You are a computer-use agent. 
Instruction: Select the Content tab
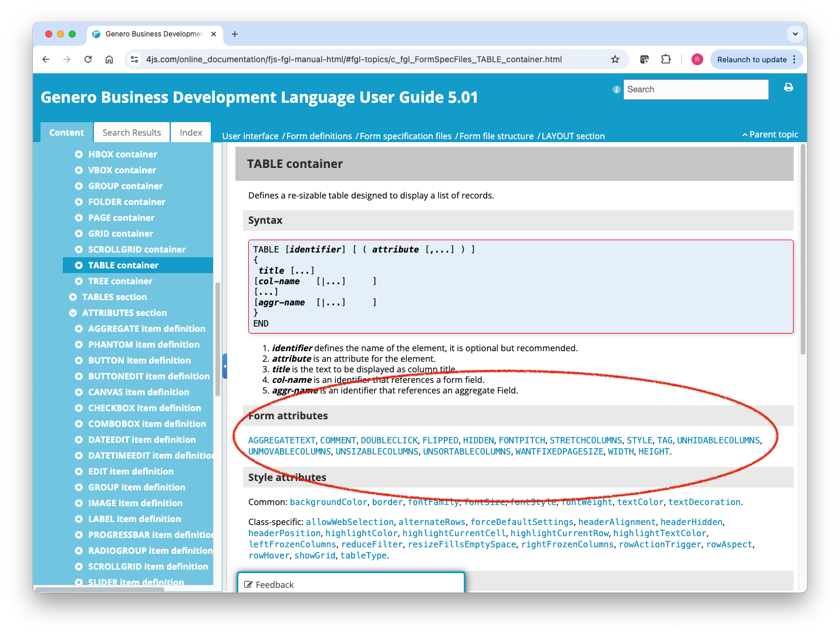point(66,133)
